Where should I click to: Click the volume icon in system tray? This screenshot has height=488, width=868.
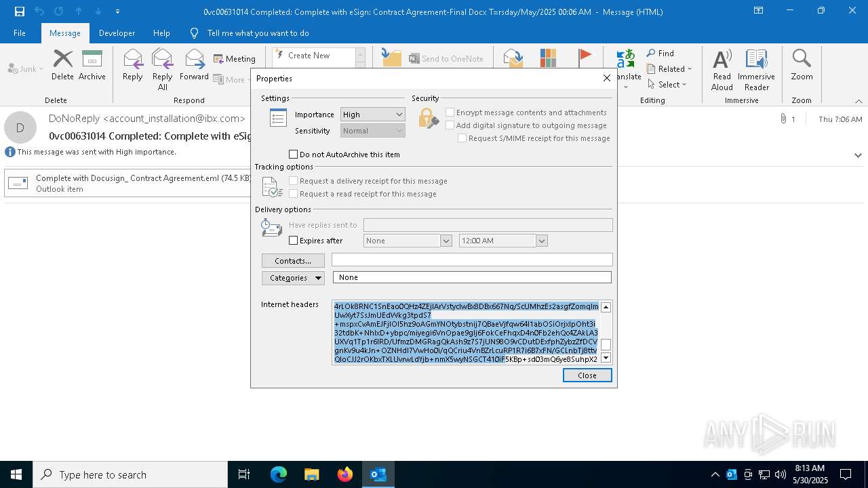pyautogui.click(x=781, y=474)
